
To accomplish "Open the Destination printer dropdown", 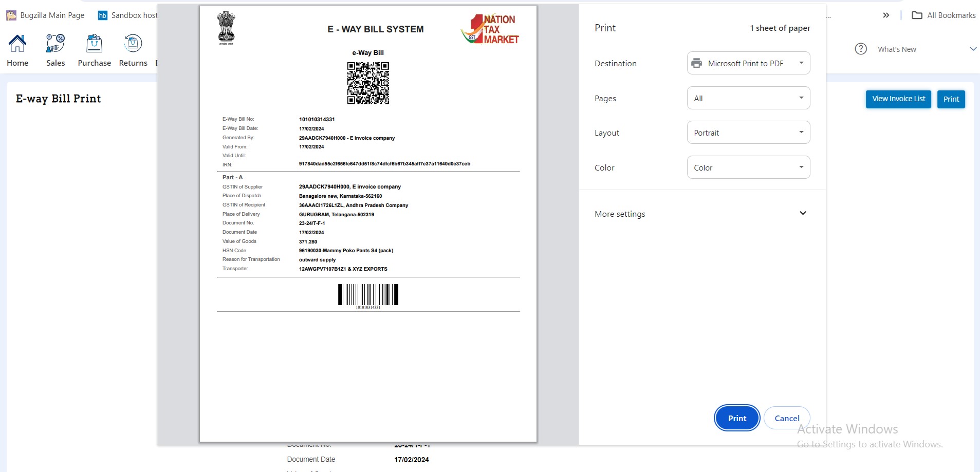I will coord(748,63).
